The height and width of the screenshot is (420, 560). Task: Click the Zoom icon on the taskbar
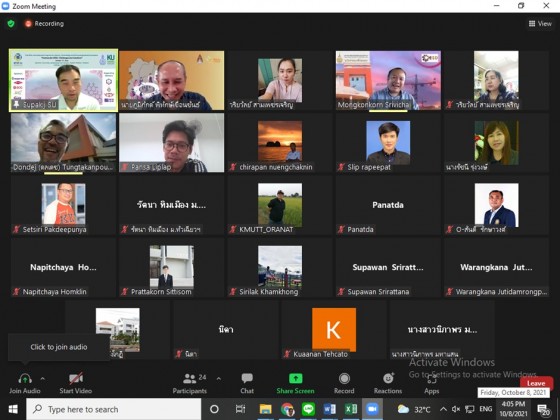click(372, 409)
